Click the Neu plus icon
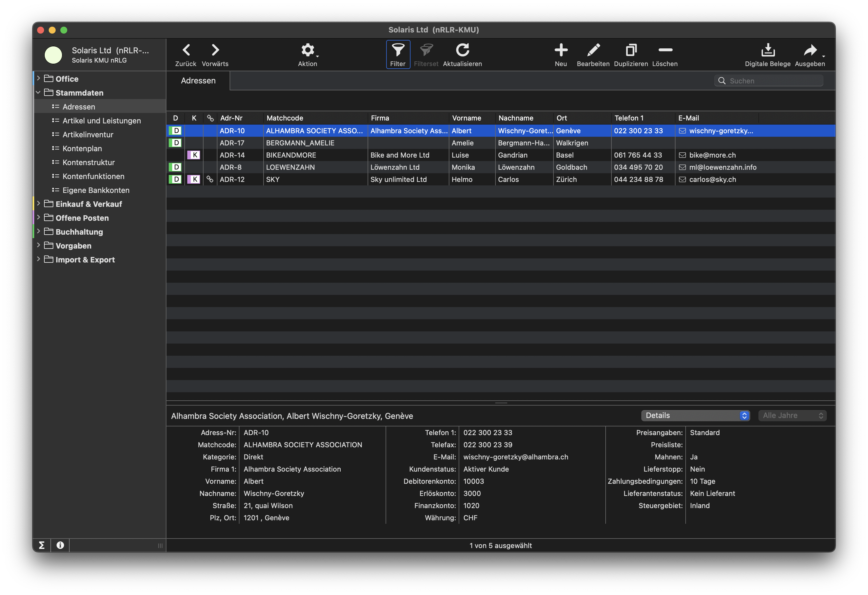 [x=561, y=50]
